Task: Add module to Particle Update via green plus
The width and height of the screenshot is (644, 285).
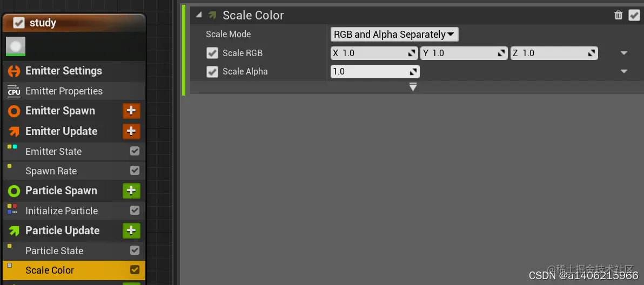Action: (x=131, y=230)
